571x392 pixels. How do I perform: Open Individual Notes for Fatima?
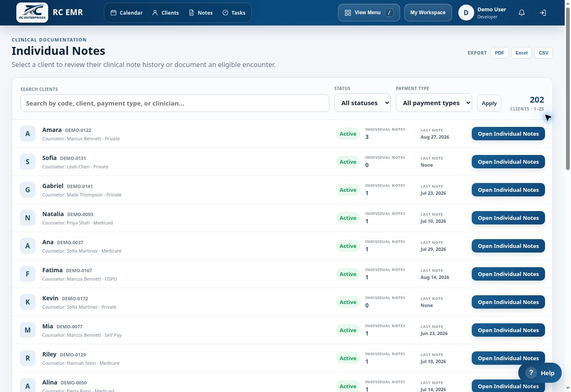pyautogui.click(x=508, y=274)
